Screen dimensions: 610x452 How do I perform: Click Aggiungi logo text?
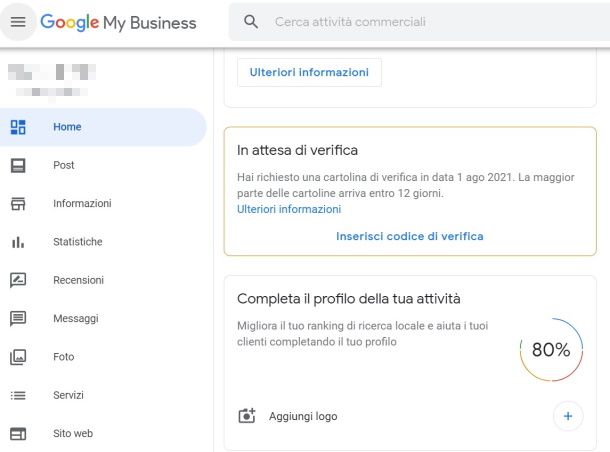point(303,416)
